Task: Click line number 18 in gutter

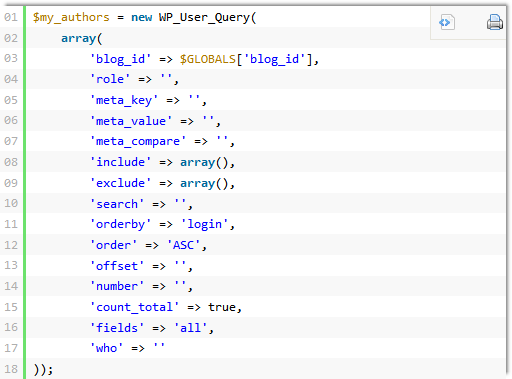Action: [x=11, y=369]
